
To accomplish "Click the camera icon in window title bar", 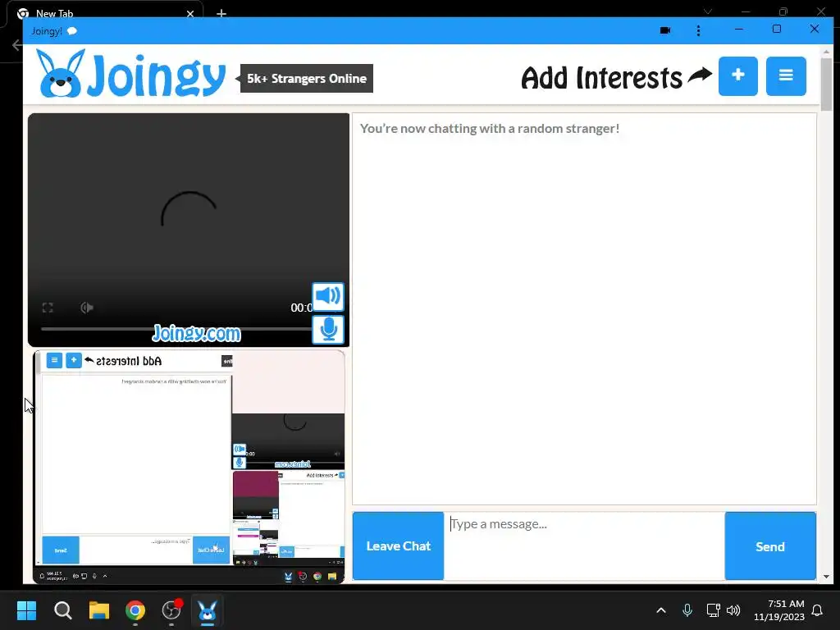I will click(665, 30).
